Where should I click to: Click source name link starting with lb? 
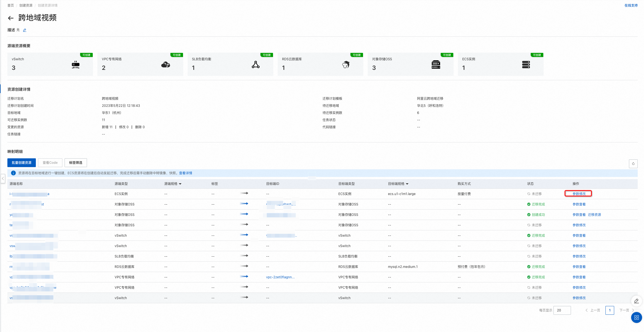[33, 256]
